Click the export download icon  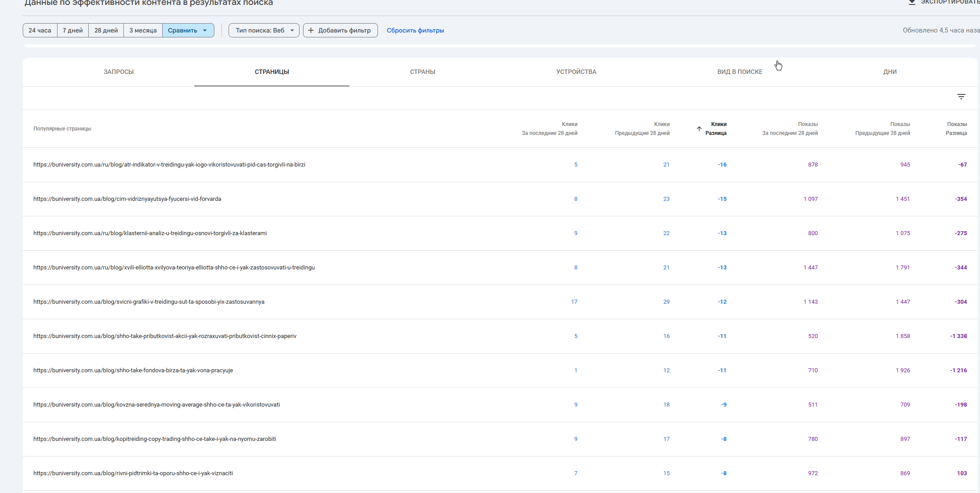click(912, 2)
